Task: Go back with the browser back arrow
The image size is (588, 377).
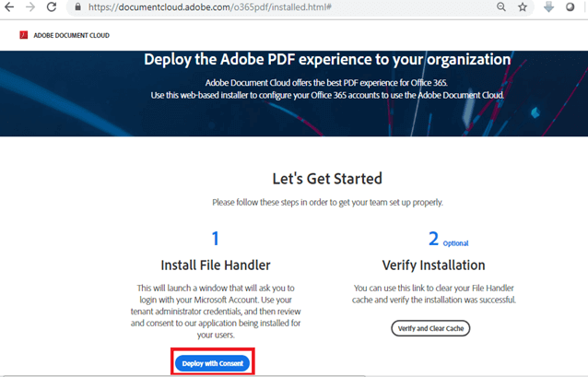Action: [x=9, y=6]
